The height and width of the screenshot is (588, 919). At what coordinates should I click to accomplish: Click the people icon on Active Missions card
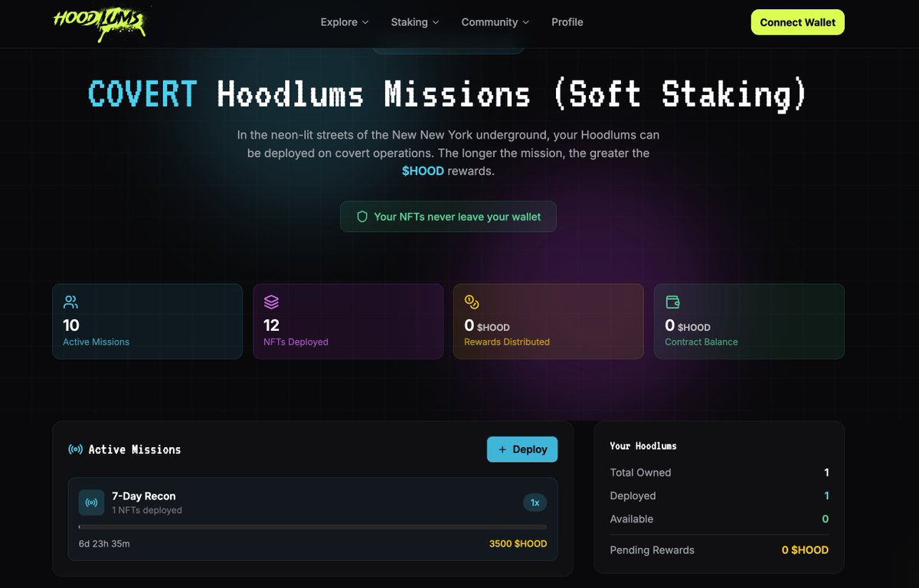(x=70, y=302)
